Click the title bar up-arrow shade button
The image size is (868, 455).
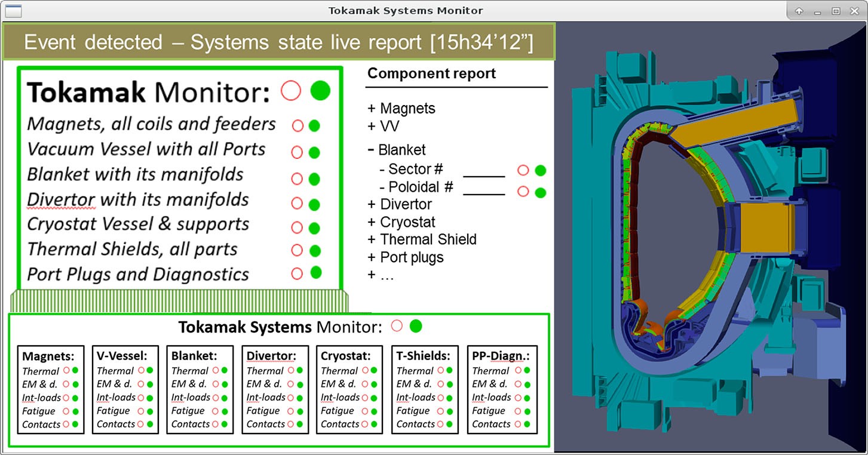click(x=799, y=11)
